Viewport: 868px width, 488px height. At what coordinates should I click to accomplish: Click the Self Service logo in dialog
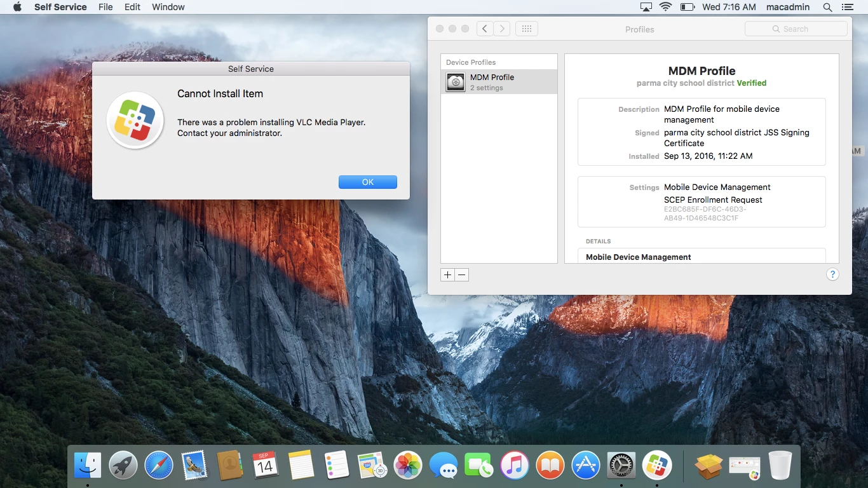pyautogui.click(x=135, y=120)
